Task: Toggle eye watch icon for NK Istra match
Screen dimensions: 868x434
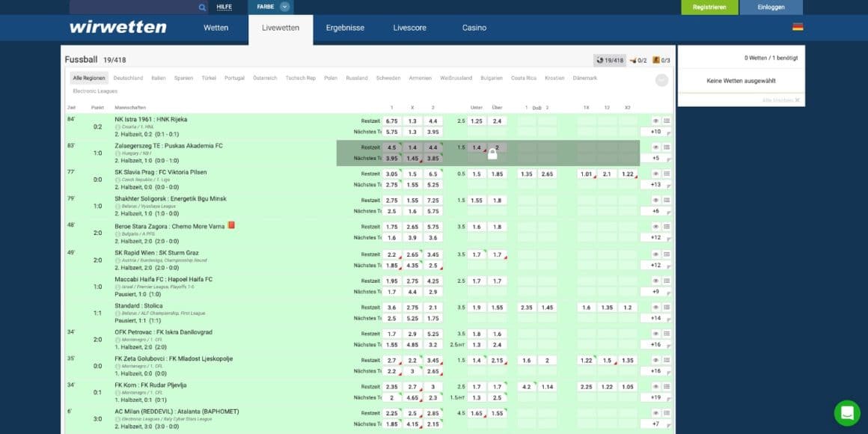Action: point(655,120)
